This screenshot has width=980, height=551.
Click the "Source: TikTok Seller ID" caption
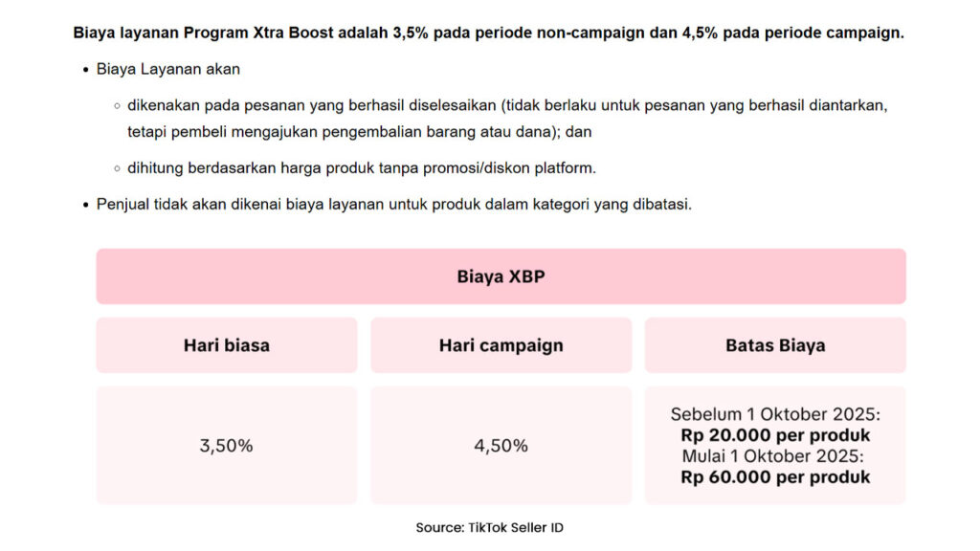pyautogui.click(x=489, y=527)
